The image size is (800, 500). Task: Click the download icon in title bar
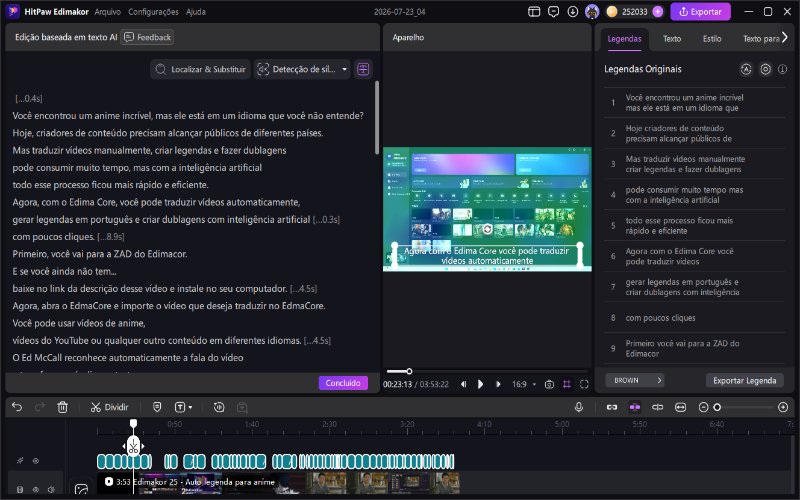pyautogui.click(x=572, y=12)
